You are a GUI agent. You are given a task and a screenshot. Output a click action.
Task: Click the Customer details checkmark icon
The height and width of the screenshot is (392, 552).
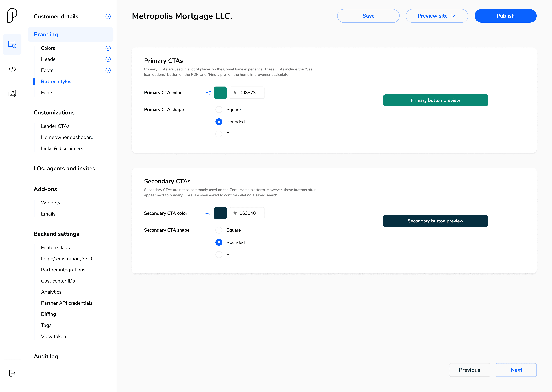point(108,16)
